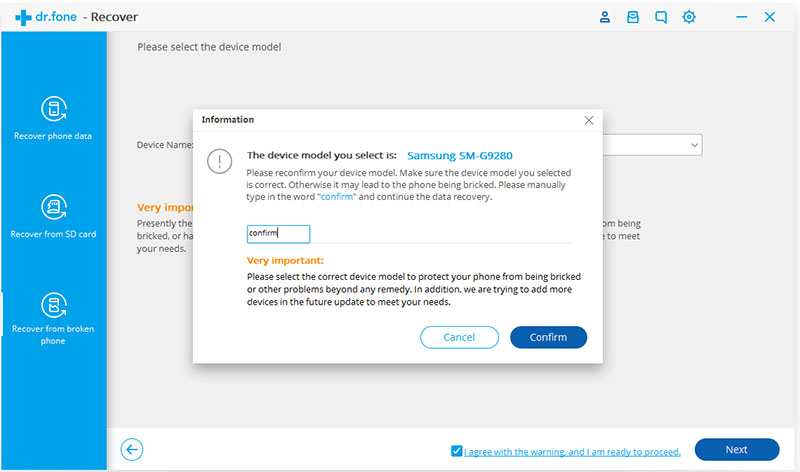Click the Recover from broken phone icon
The image size is (800, 472).
pos(53,305)
